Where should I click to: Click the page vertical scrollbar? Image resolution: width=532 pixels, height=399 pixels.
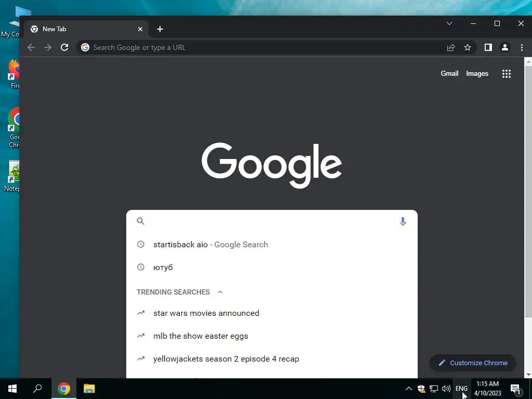pyautogui.click(x=528, y=192)
